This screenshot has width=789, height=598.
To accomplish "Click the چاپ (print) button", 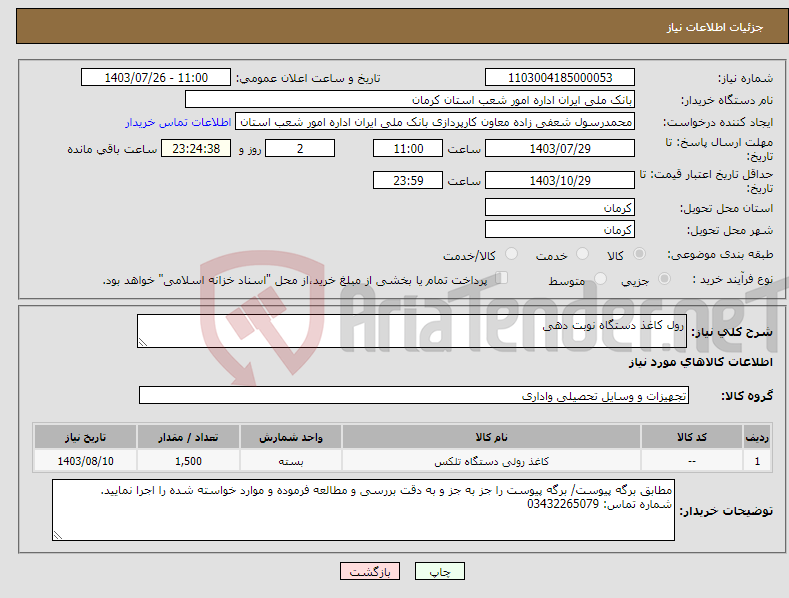I will pos(439,571).
